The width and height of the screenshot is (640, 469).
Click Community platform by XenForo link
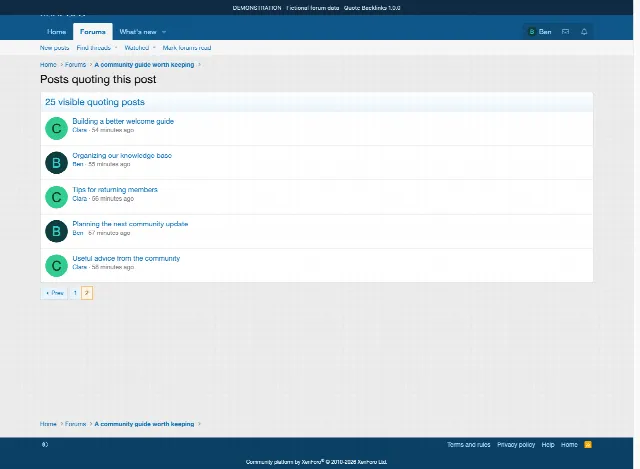(x=316, y=462)
